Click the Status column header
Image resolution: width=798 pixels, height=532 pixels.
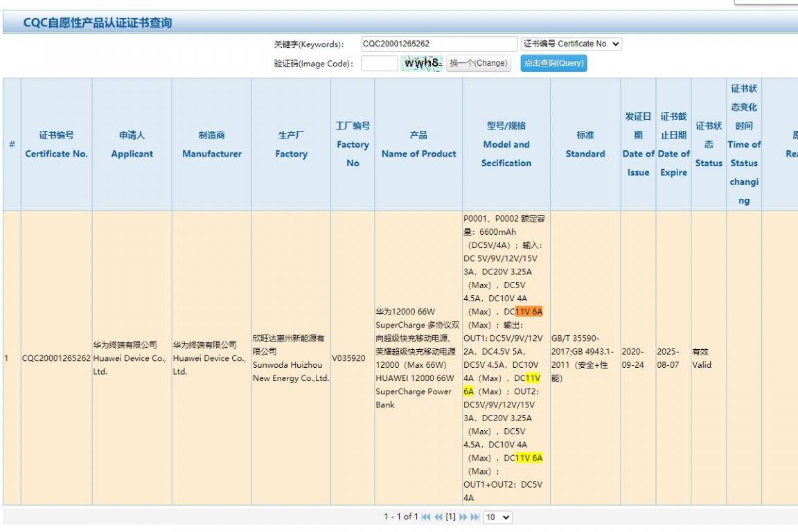click(x=709, y=144)
